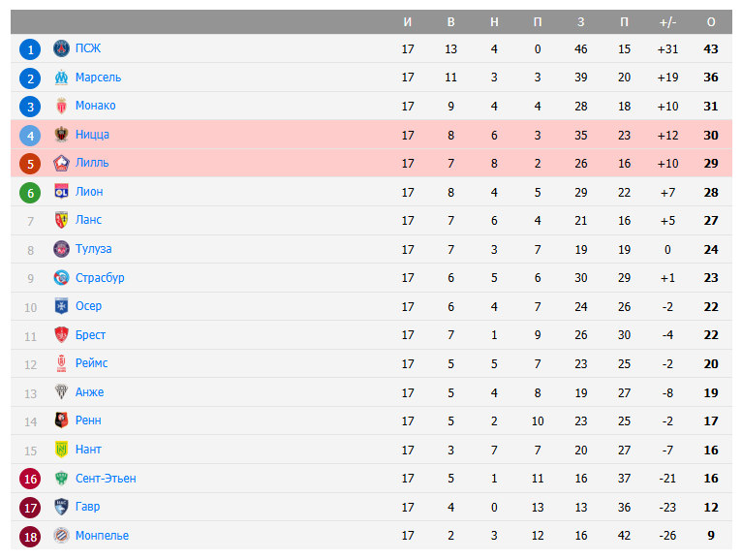Screen dimensions: 742x560
Task: Click the Marseille club crest icon
Action: click(62, 78)
